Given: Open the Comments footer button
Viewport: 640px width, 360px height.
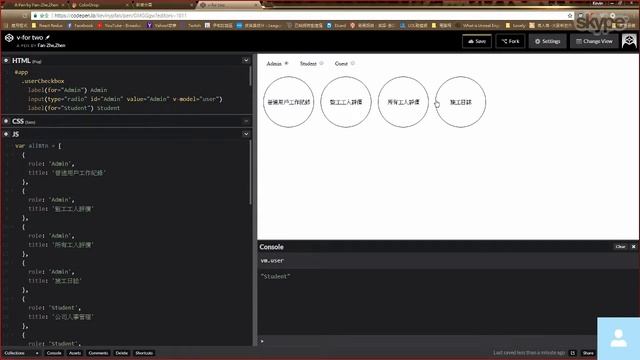Looking at the screenshot, I should 98,353.
